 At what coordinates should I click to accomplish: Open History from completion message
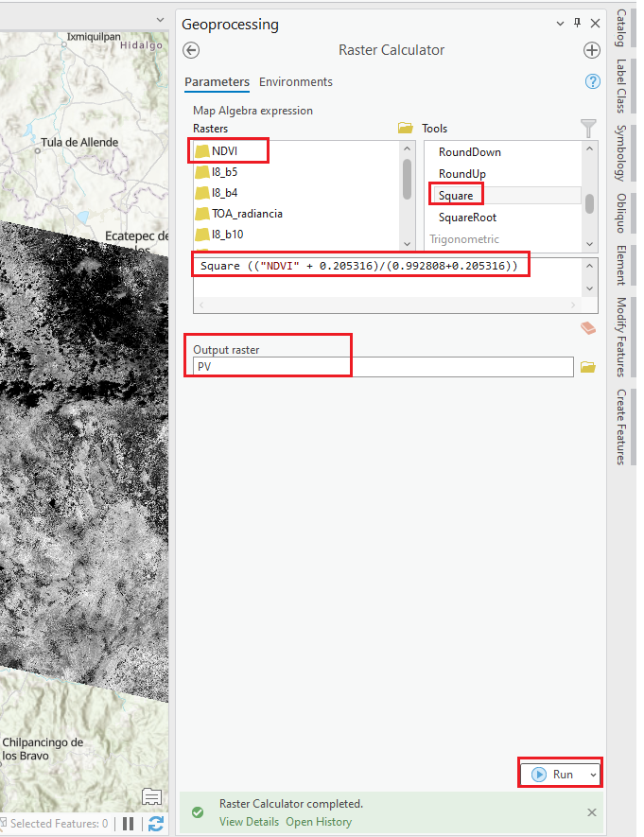pyautogui.click(x=318, y=822)
